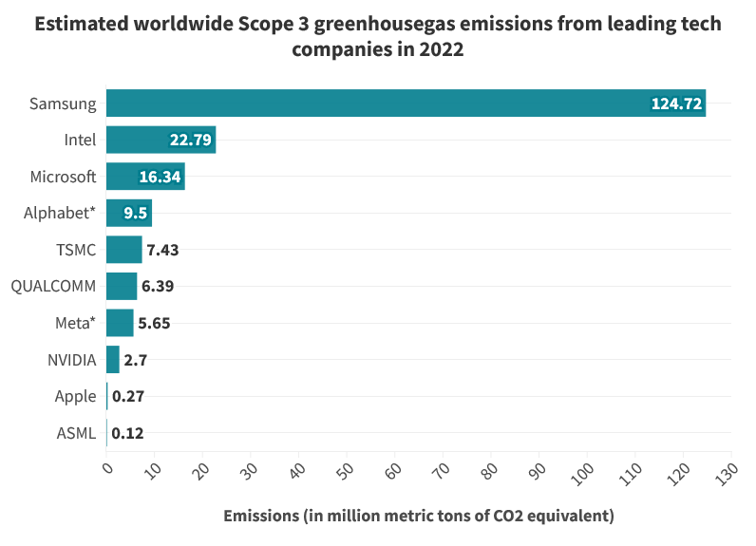756x546 pixels.
Task: Select the TSMC axis label
Action: tap(76, 250)
